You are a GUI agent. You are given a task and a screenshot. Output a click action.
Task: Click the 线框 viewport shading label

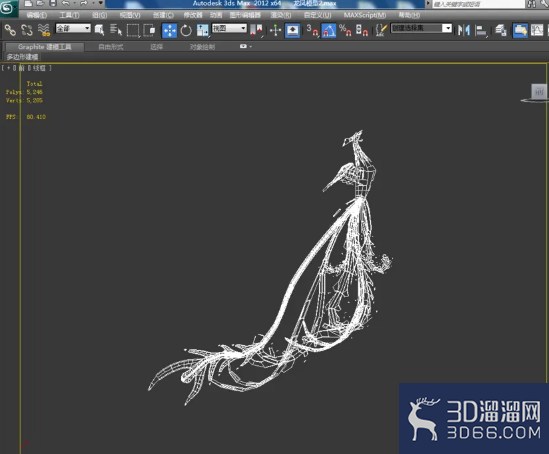pyautogui.click(x=39, y=68)
